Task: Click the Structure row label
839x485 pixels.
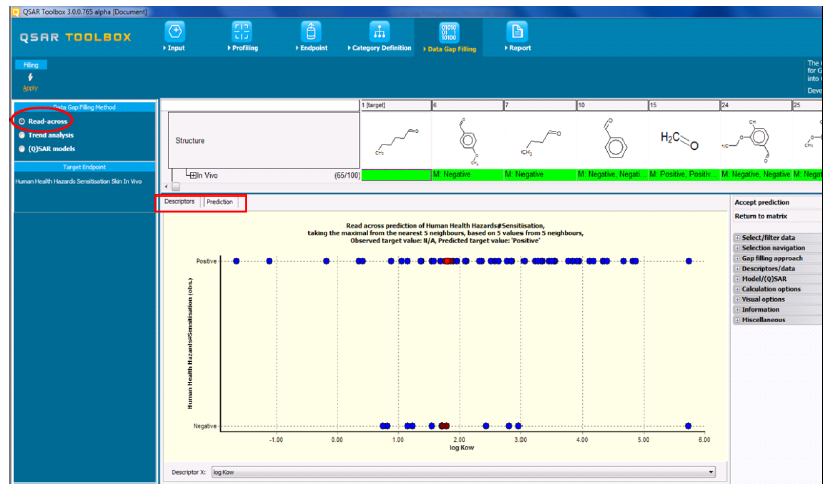Action: click(x=190, y=141)
